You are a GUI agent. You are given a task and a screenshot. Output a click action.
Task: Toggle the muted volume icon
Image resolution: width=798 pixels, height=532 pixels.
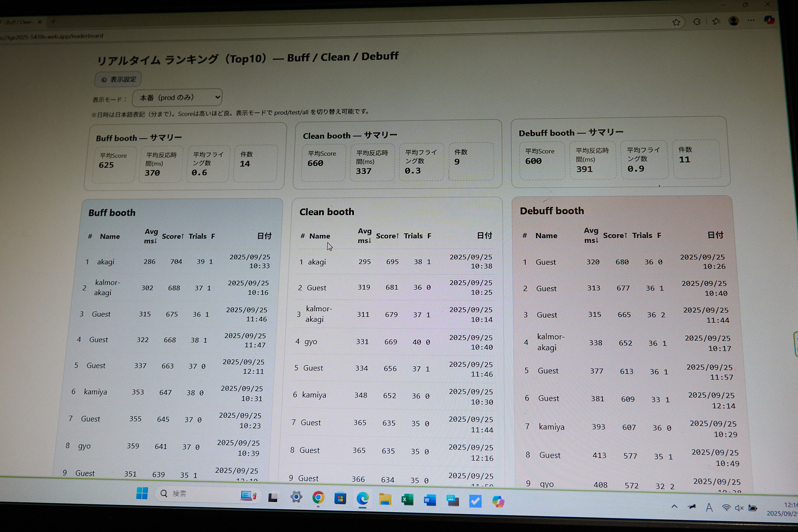coord(739,507)
